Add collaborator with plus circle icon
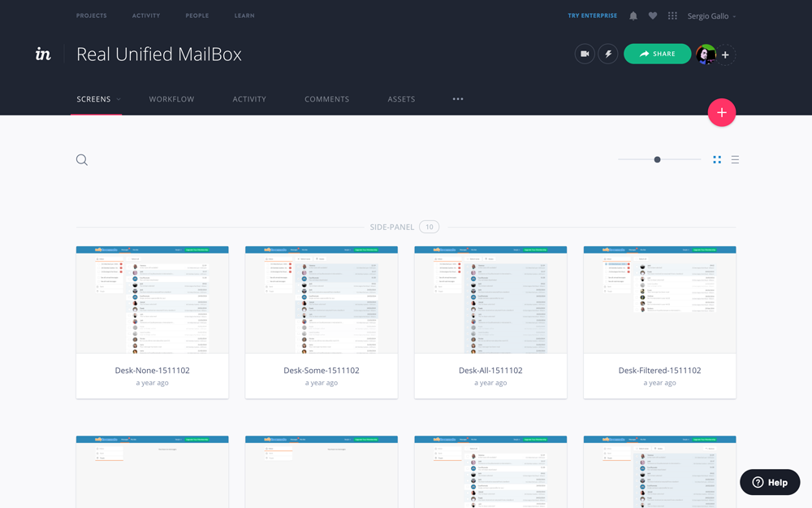The height and width of the screenshot is (508, 812). click(x=725, y=55)
